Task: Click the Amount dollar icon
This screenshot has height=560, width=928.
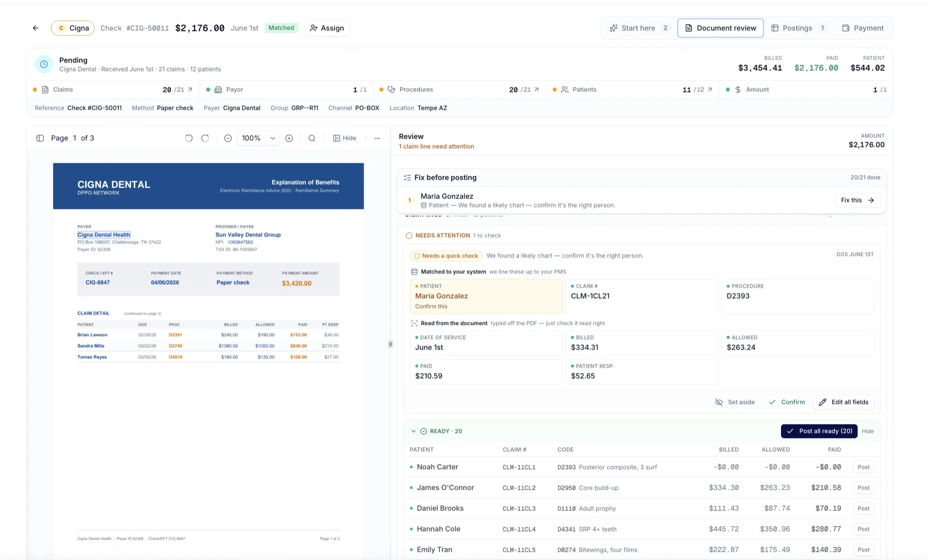Action: tap(738, 89)
